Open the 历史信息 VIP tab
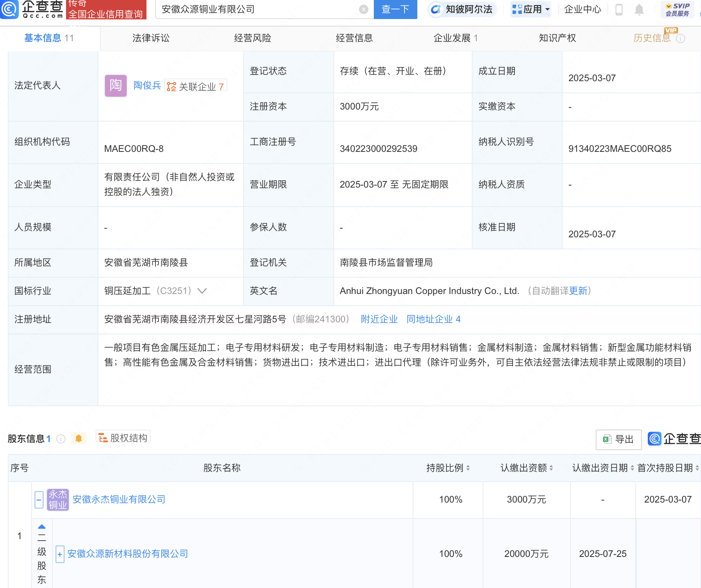701x588 pixels. point(652,38)
